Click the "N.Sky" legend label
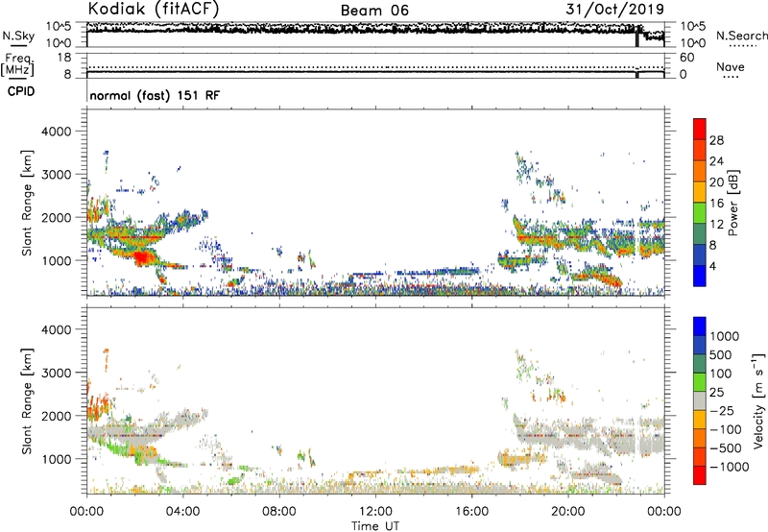 (18, 36)
